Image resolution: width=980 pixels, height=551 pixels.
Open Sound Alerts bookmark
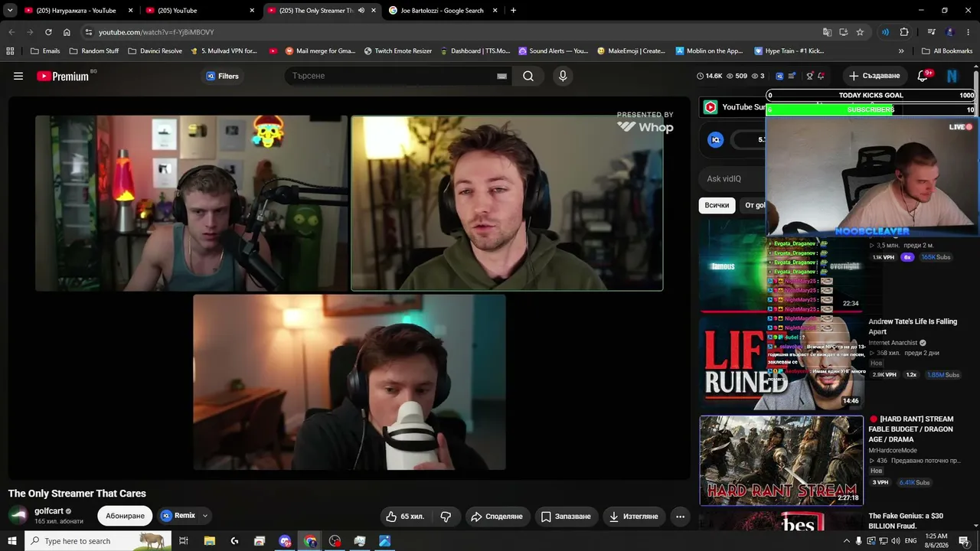pos(554,51)
